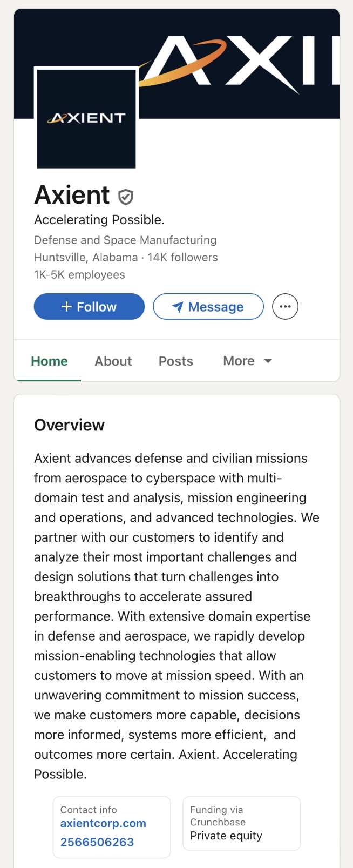The image size is (353, 868).
Task: Follow the Axient company page
Action: (x=89, y=307)
